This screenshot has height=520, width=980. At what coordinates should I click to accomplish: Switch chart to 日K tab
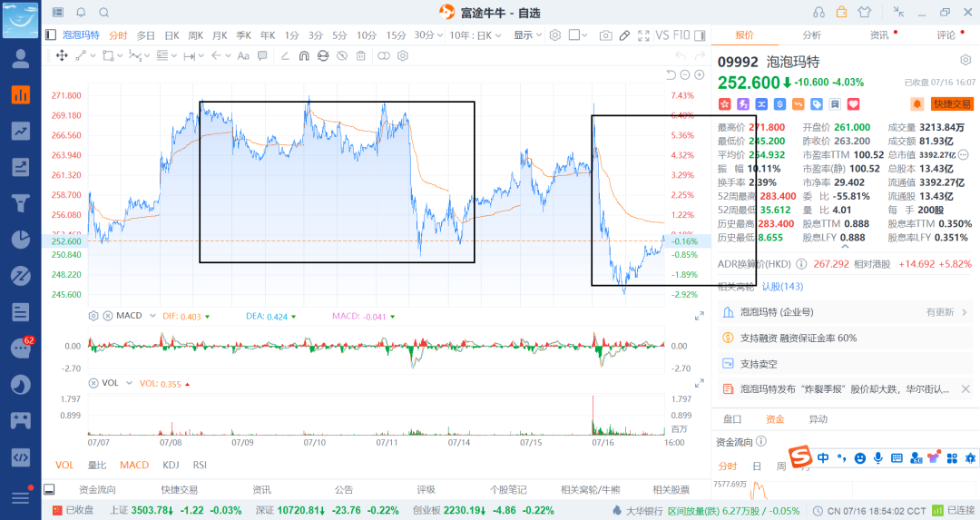[171, 35]
